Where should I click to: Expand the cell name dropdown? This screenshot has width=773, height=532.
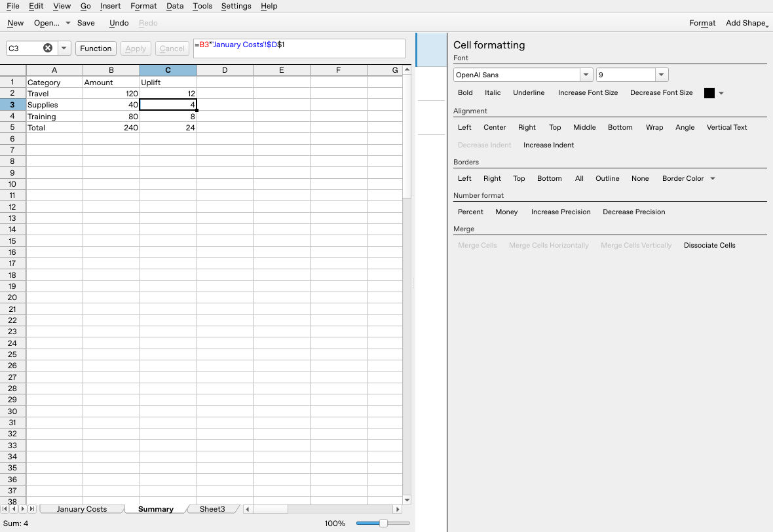64,48
